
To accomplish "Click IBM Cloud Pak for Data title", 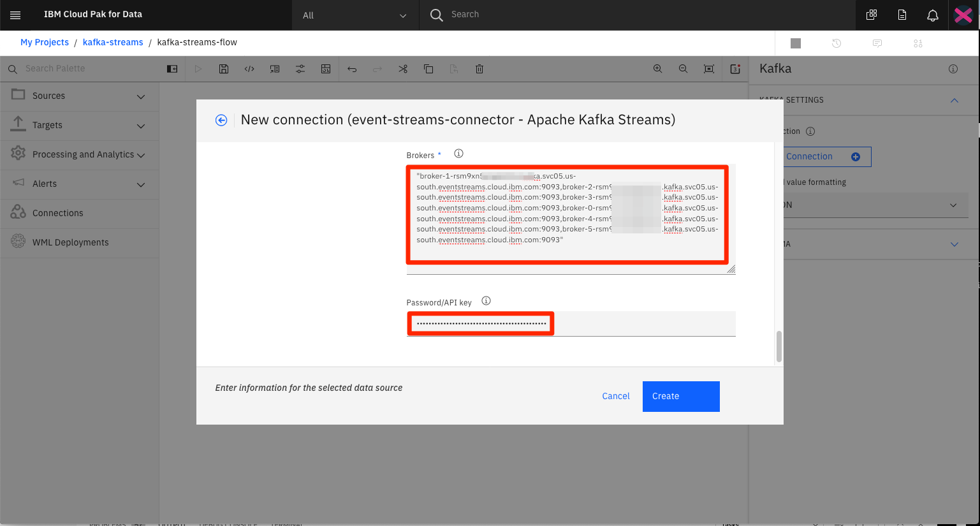I will [93, 14].
